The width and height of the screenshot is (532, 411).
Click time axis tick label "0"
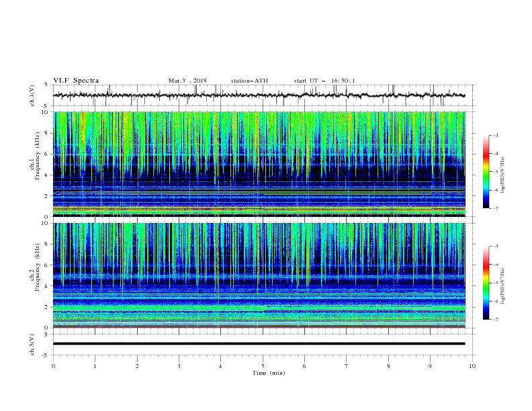pyautogui.click(x=53, y=366)
